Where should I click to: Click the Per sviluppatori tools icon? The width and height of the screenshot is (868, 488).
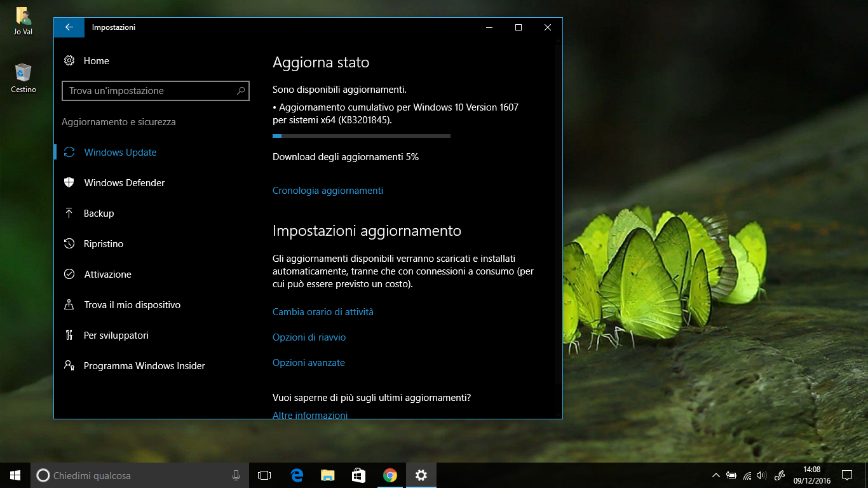pyautogui.click(x=69, y=335)
